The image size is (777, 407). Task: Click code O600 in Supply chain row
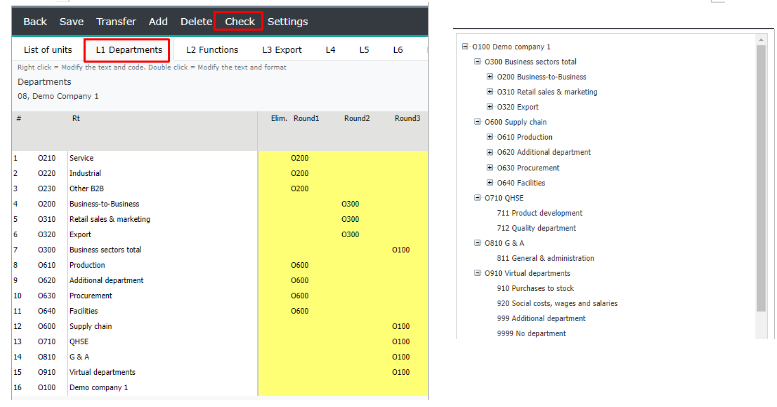[47, 326]
